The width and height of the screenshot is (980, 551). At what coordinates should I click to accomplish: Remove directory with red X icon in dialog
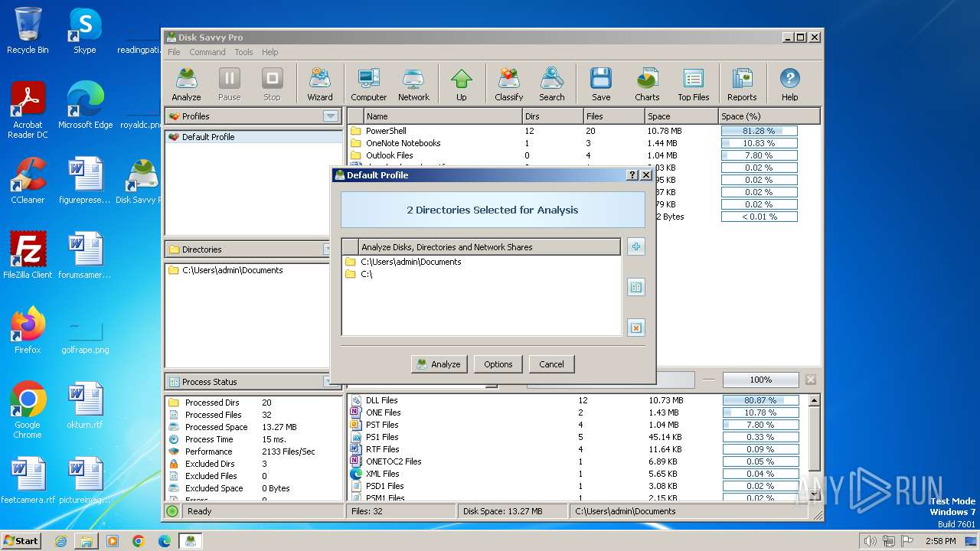(x=635, y=328)
